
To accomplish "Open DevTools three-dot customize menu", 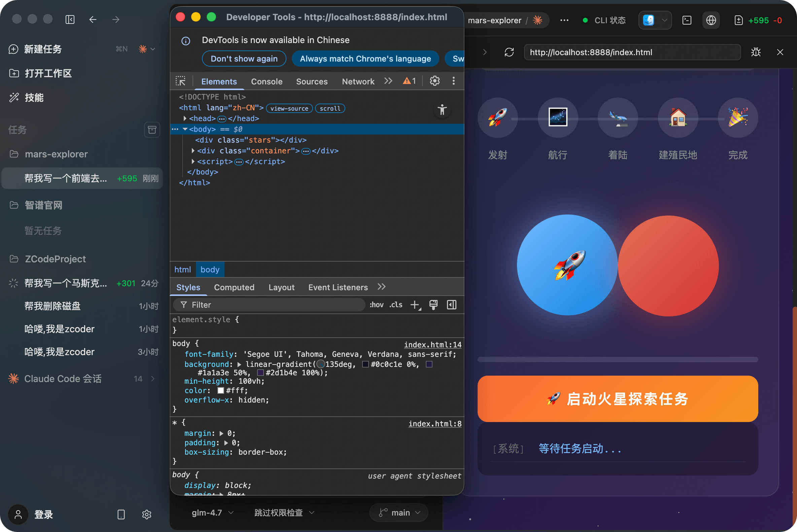I will 453,81.
